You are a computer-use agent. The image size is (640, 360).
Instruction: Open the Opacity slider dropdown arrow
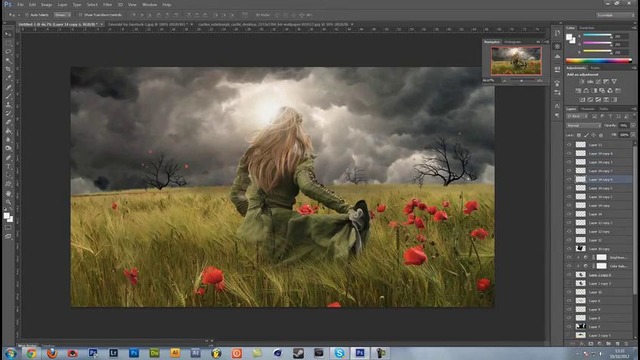pos(633,126)
